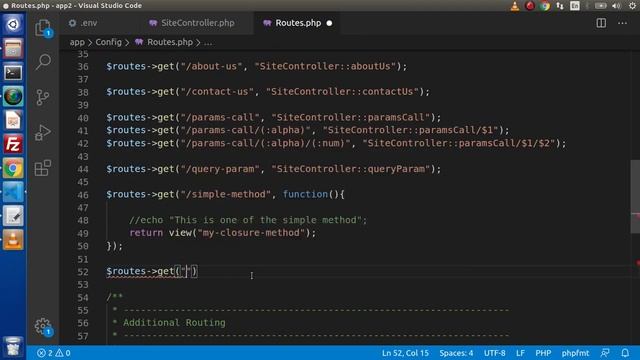Open VLC media player from the dock

click(x=13, y=240)
